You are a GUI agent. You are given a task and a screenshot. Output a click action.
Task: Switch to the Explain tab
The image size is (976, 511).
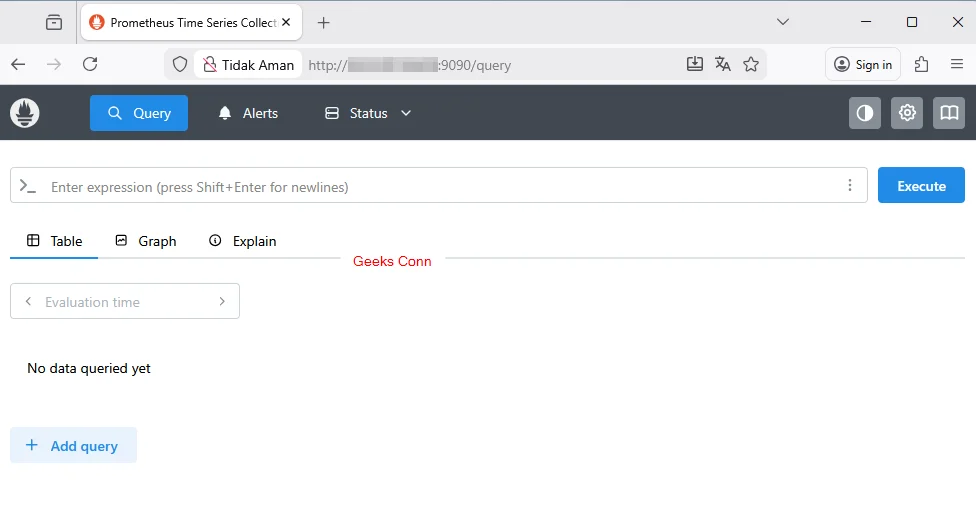point(242,241)
